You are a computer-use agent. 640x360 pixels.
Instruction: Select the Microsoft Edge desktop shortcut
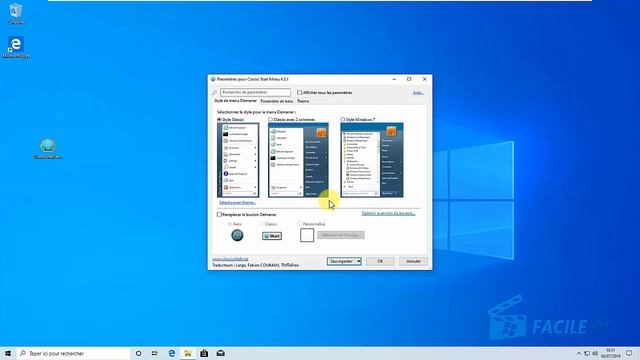[x=16, y=47]
